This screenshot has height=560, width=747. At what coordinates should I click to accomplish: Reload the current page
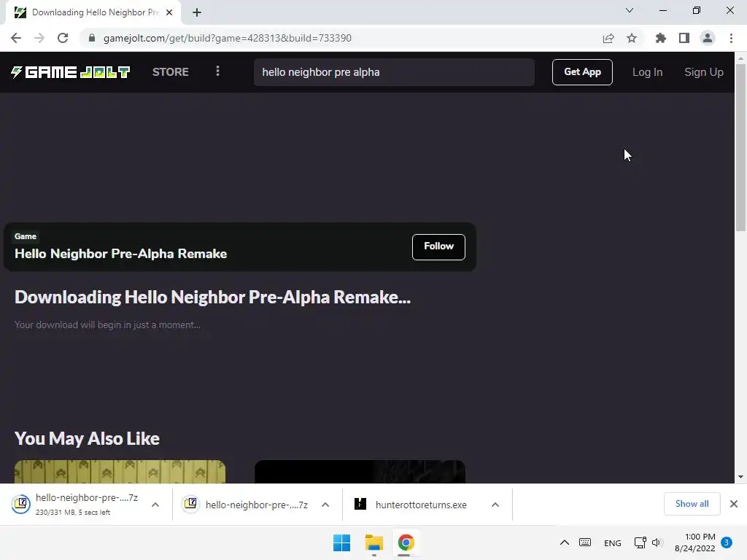pos(63,38)
